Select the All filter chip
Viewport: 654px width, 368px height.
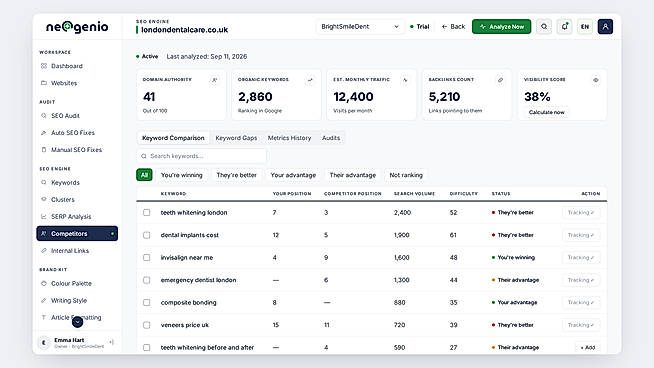144,175
